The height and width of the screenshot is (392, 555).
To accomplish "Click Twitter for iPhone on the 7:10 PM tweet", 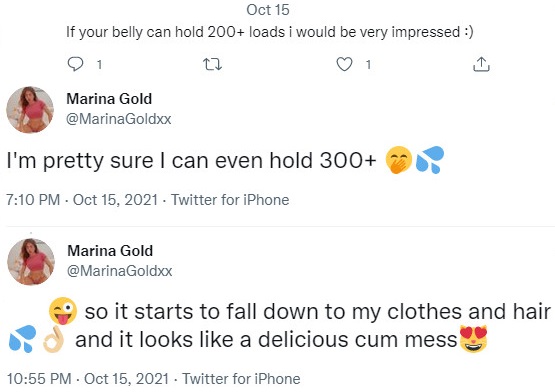I will coord(230,200).
